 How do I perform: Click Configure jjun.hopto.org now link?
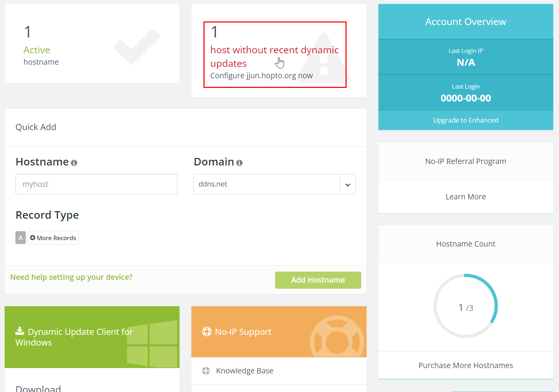coord(261,76)
